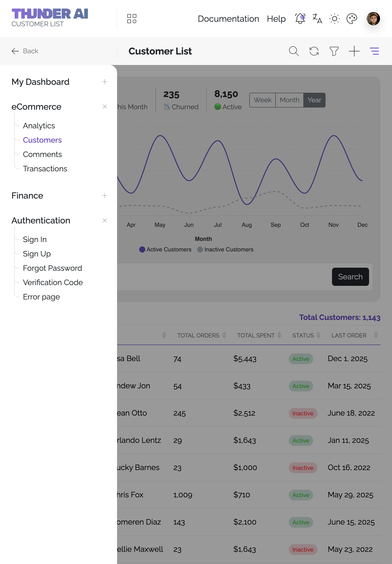Open the color palette theme picker
The width and height of the screenshot is (392, 564).
point(351,19)
